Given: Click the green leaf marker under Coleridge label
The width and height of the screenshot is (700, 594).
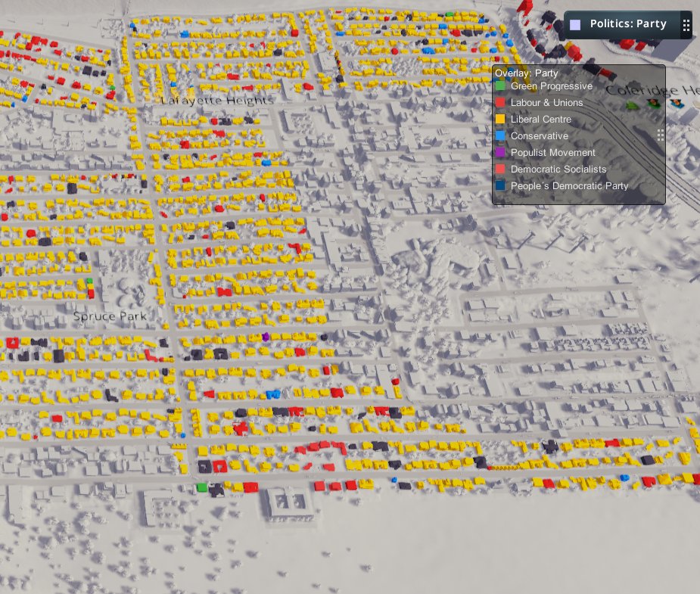Looking at the screenshot, I should point(632,105).
